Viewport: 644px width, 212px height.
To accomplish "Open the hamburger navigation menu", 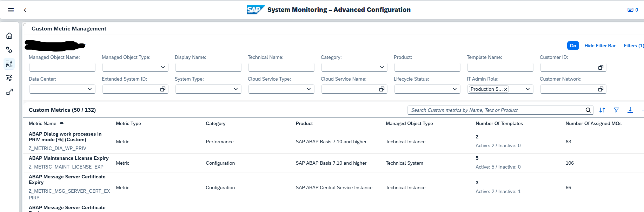I will click(11, 10).
